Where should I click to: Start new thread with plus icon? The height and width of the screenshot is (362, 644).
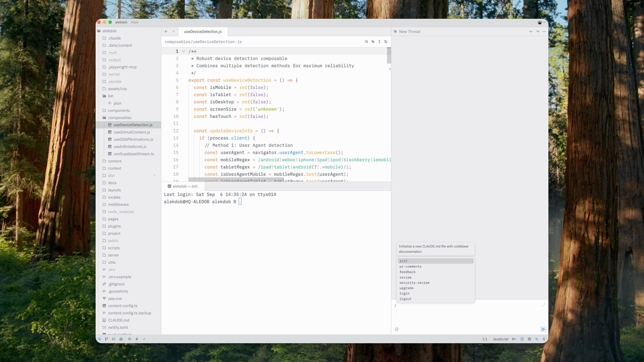tap(531, 32)
